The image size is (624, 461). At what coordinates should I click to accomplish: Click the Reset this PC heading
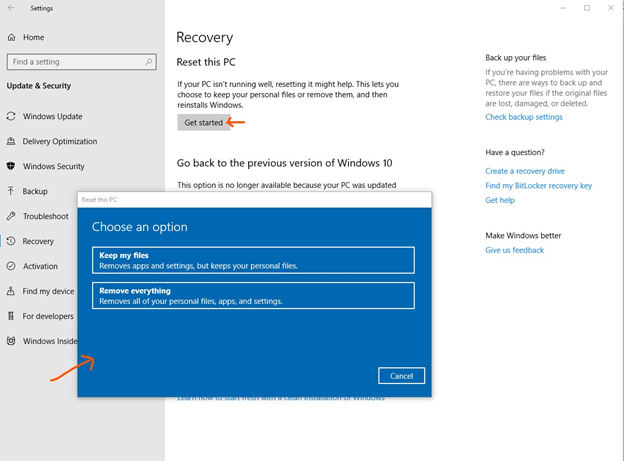[x=206, y=62]
